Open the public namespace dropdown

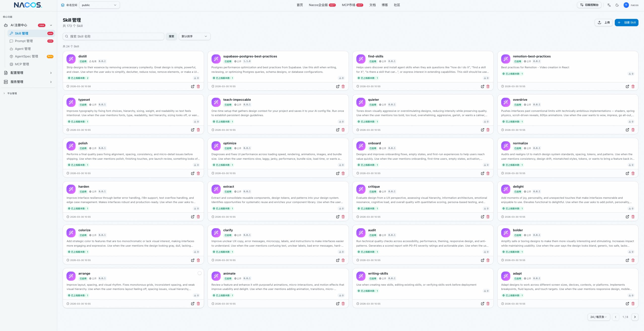(x=99, y=5)
